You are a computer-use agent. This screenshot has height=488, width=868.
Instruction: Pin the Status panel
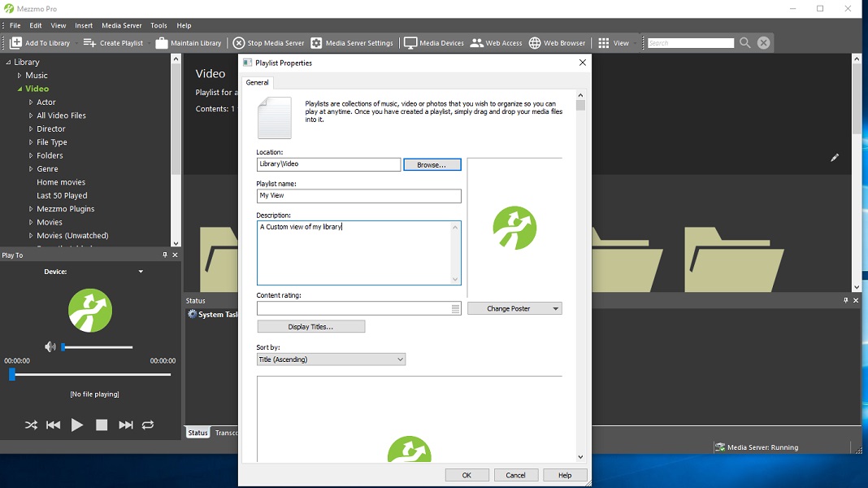pyautogui.click(x=845, y=300)
